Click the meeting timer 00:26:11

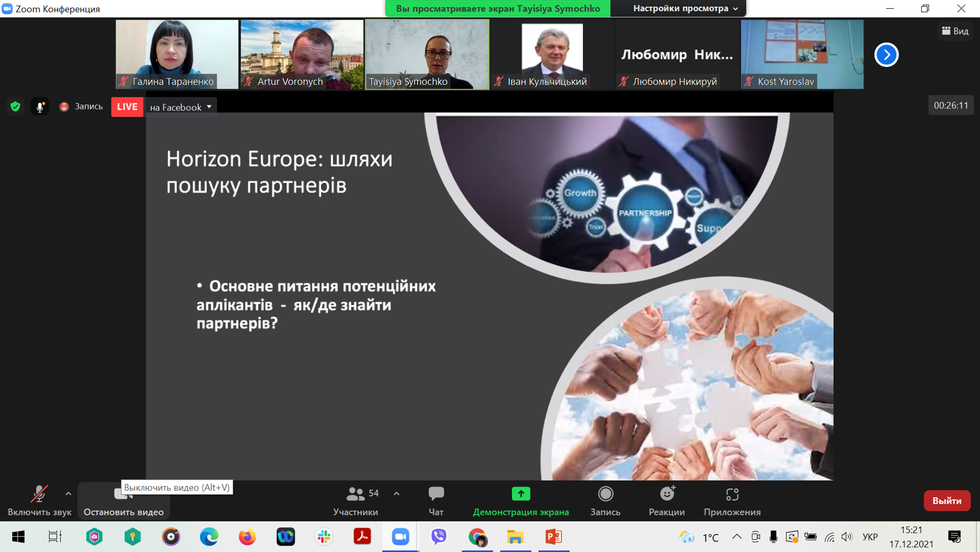point(951,106)
